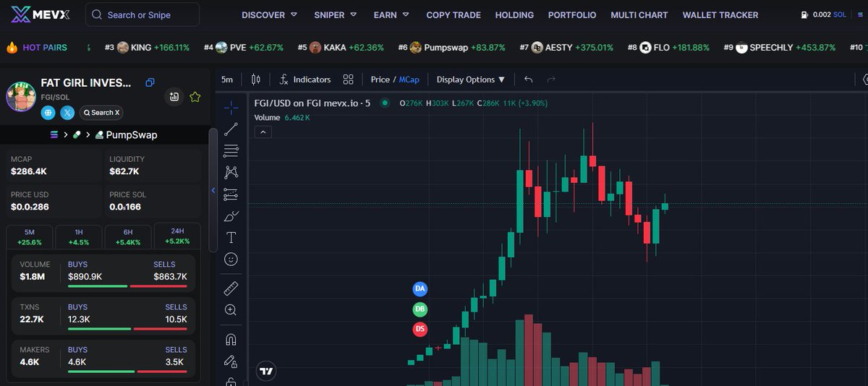Click the PumpSwap route label
Screen dimensions: 868x386
126,134
